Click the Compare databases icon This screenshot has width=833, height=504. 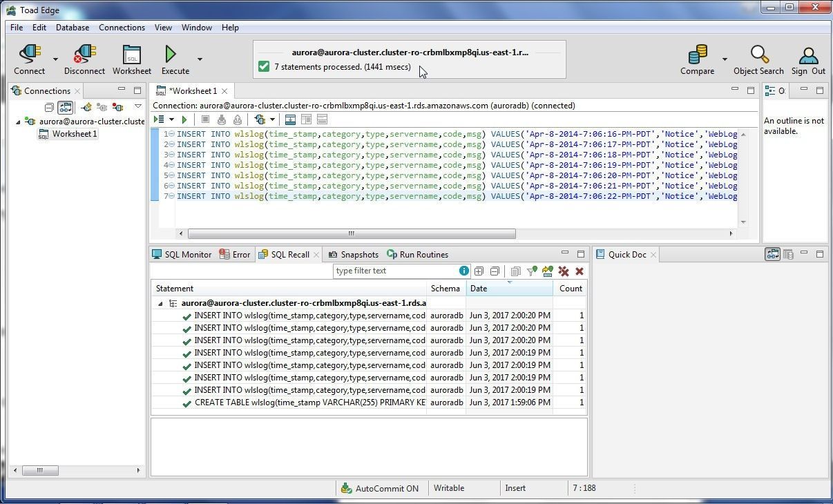coord(698,55)
